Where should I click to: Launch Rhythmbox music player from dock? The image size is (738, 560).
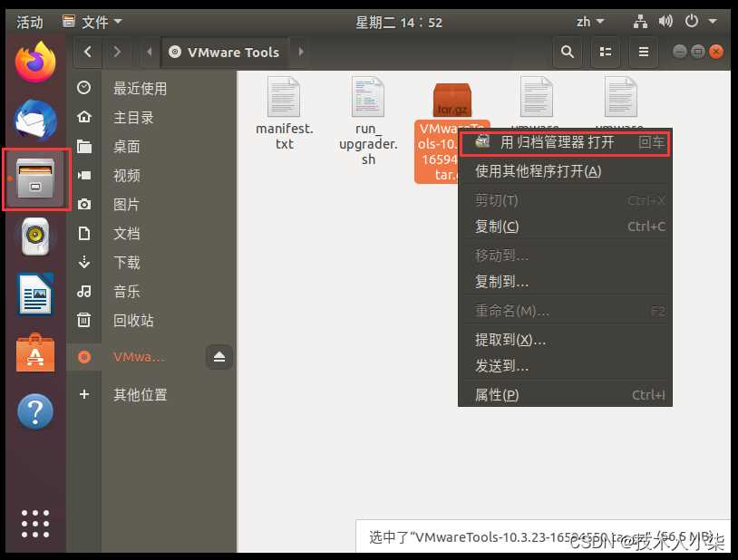coord(35,237)
